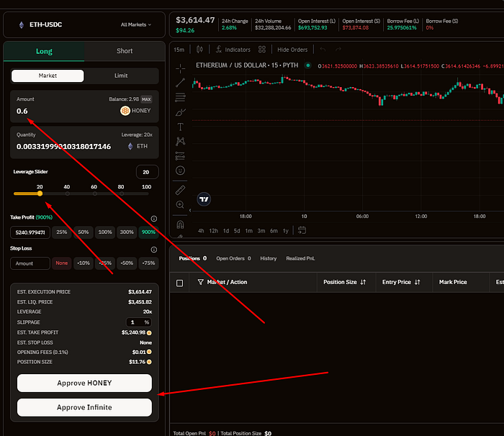Open the 15m timeframe selector
This screenshot has width=504, height=436.
[x=179, y=50]
